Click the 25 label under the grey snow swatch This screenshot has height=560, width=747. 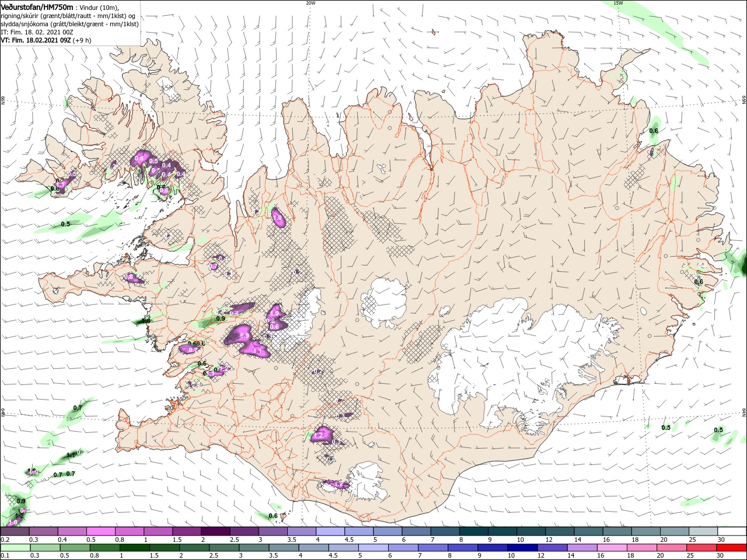pos(692,540)
